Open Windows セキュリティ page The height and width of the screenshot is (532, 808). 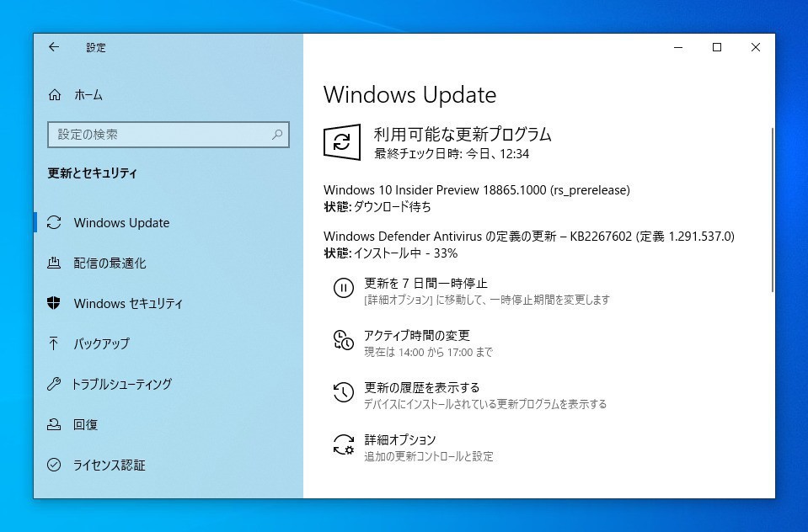[x=128, y=303]
